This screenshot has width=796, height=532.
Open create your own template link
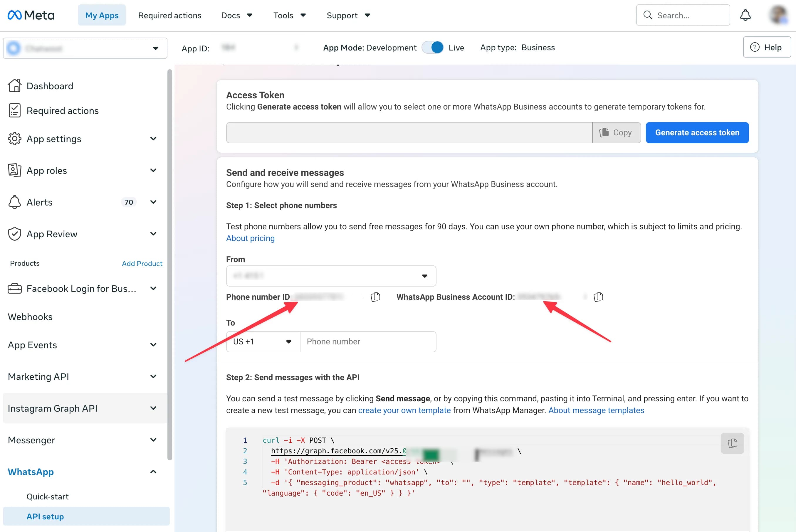point(405,410)
